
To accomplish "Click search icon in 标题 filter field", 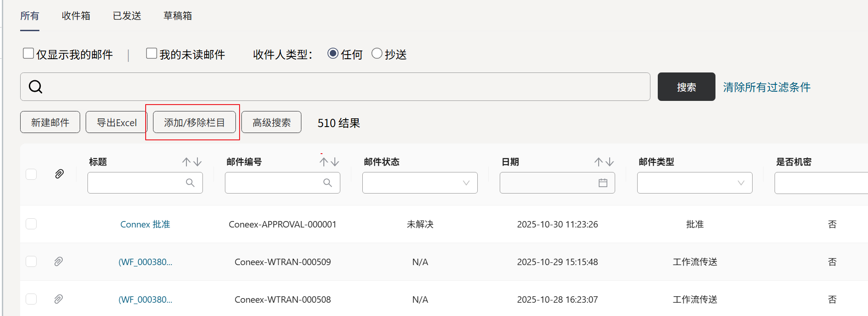I will 190,183.
